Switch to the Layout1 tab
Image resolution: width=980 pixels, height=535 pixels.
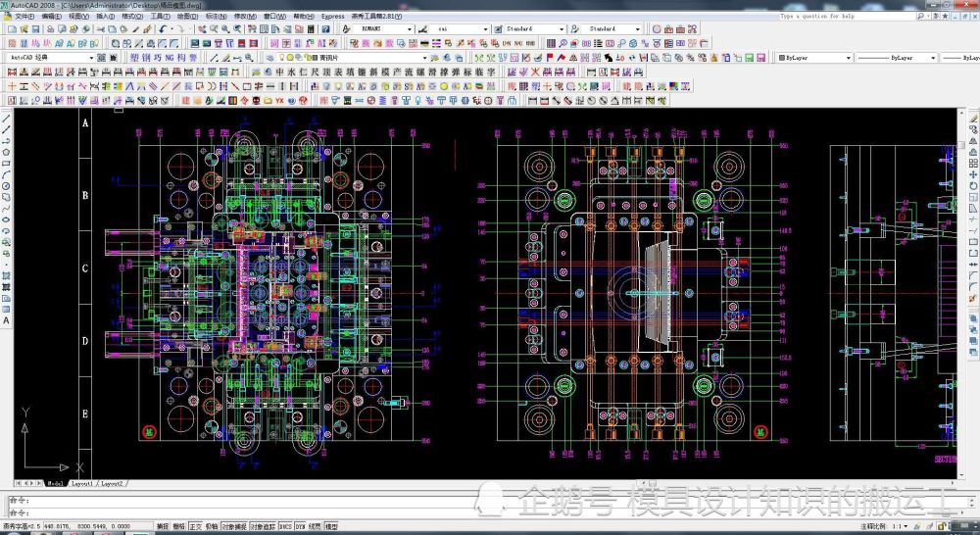[x=82, y=484]
